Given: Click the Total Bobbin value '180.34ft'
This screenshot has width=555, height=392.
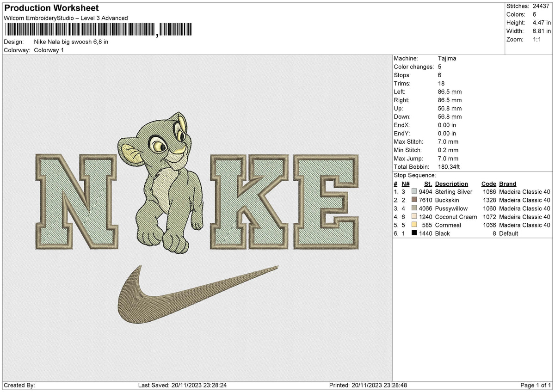Looking at the screenshot, I should click(x=449, y=167).
